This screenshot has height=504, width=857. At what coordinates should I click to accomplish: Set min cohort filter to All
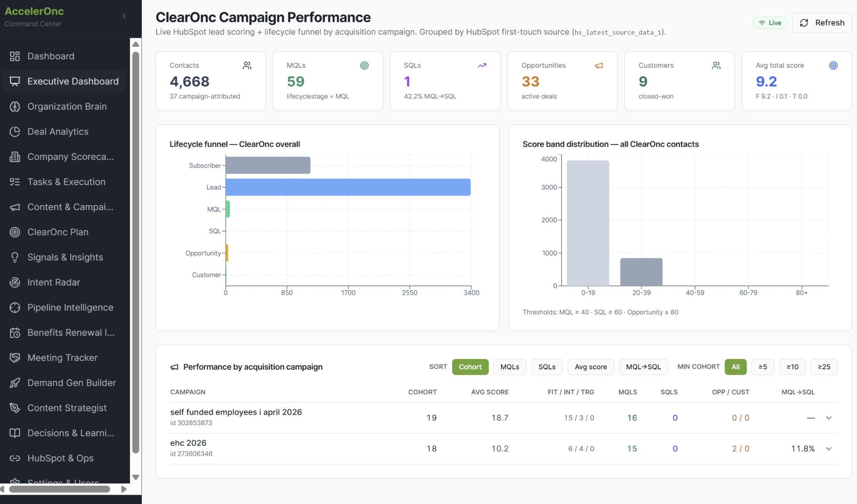click(736, 367)
